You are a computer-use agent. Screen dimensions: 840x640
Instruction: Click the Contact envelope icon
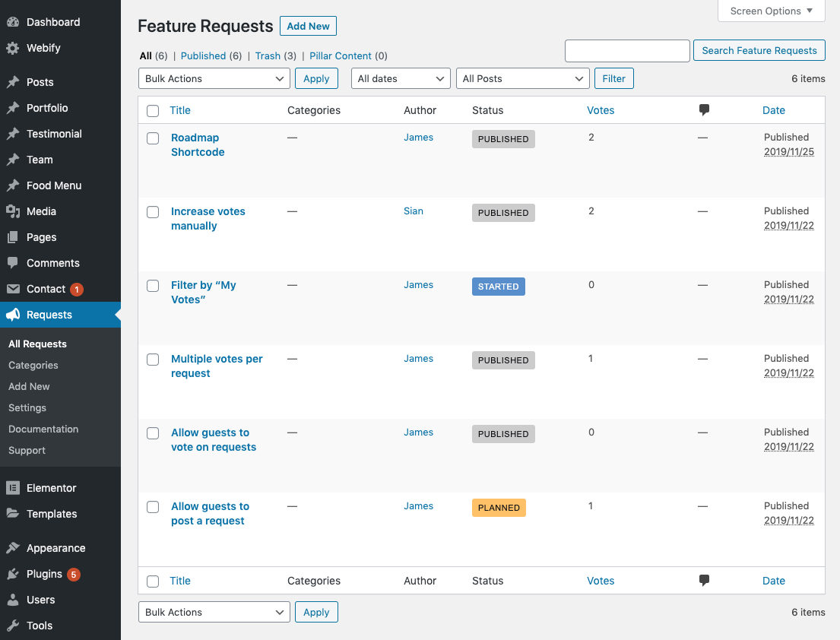click(13, 289)
